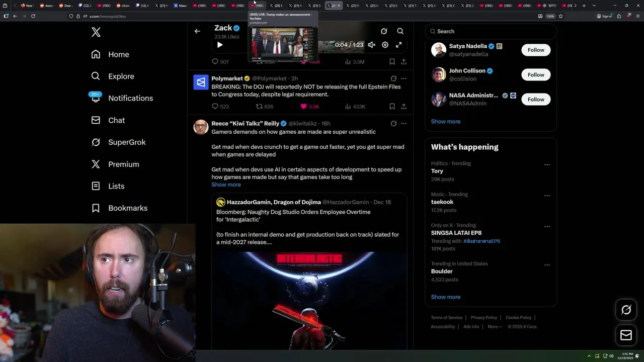The width and height of the screenshot is (644, 362).
Task: Unlike the Polymarket post (3.5K)
Action: (x=309, y=107)
